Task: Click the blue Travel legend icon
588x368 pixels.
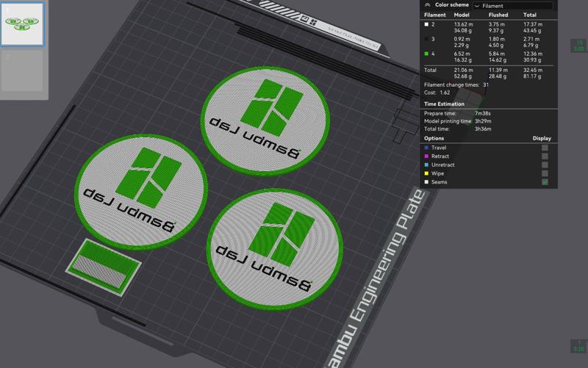Action: pyautogui.click(x=426, y=148)
